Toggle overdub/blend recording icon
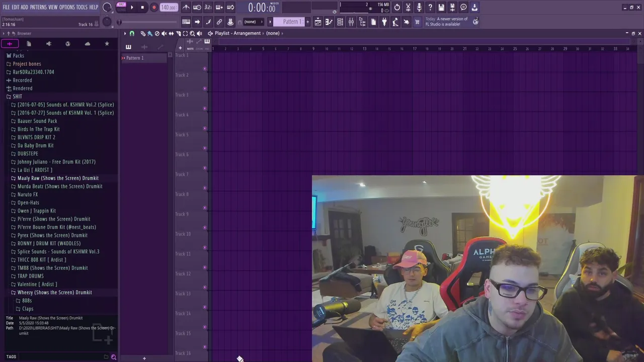The width and height of the screenshot is (644, 362). pos(219,8)
